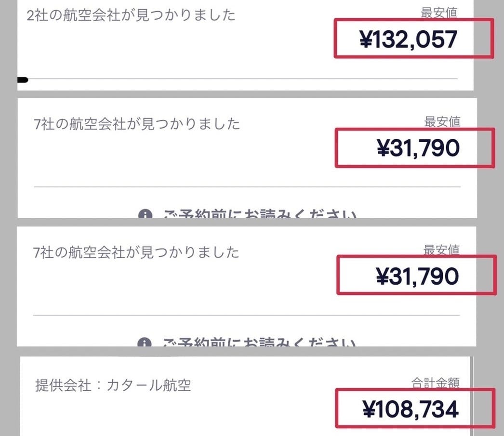Open the first ご予約前にお読みください link
This screenshot has width=504, height=436.
pos(260,215)
